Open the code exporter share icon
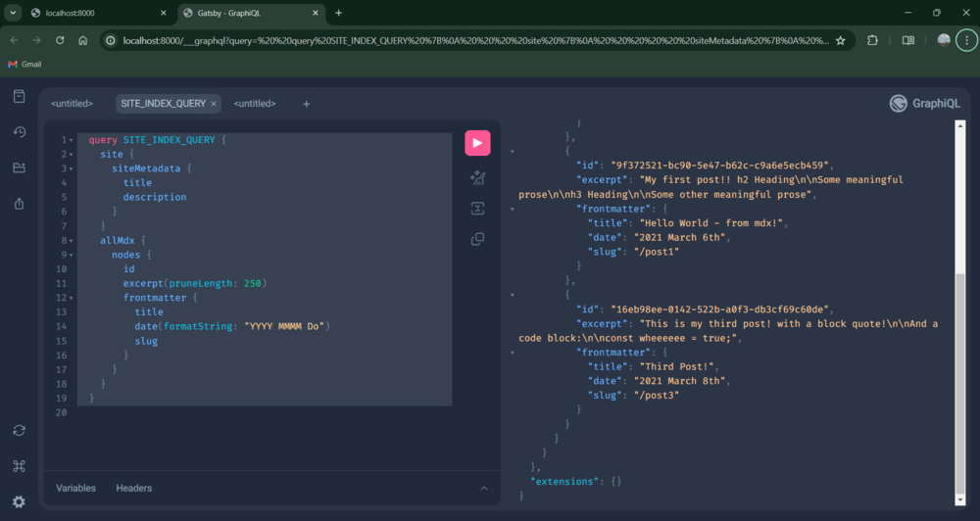980x521 pixels. tap(20, 204)
